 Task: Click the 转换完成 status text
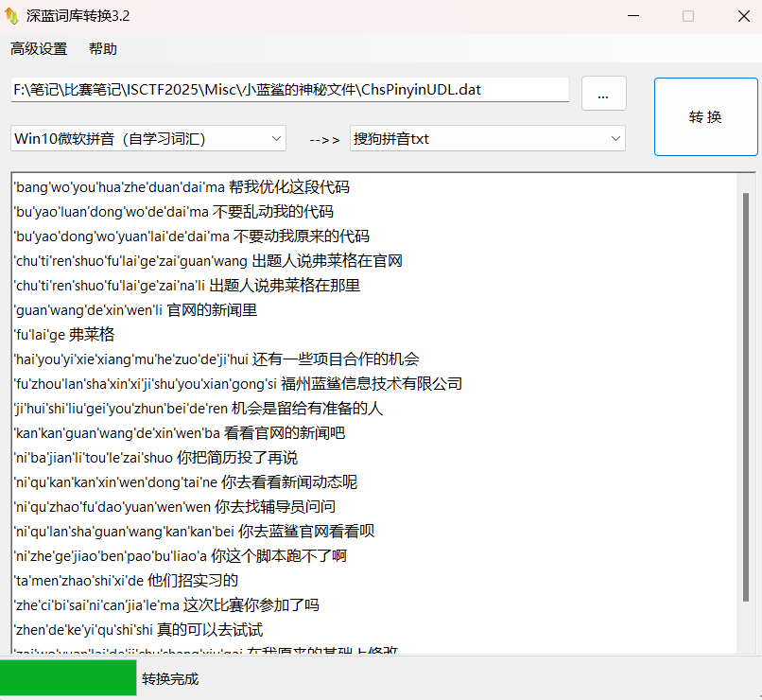click(x=170, y=679)
